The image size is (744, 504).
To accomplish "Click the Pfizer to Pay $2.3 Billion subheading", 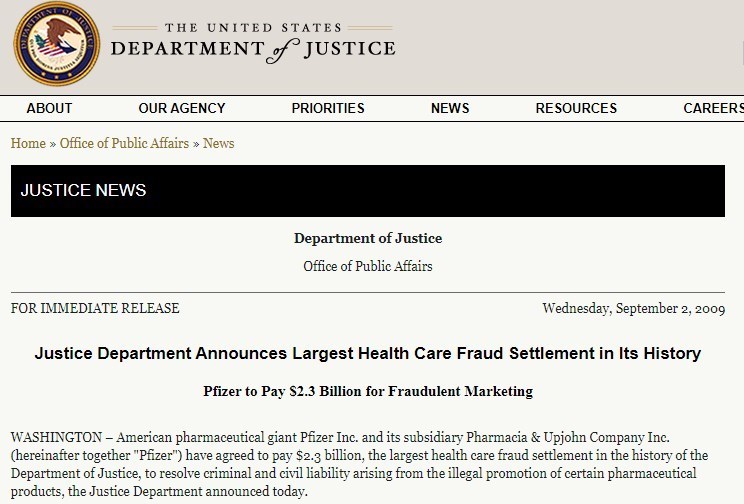I will click(368, 391).
